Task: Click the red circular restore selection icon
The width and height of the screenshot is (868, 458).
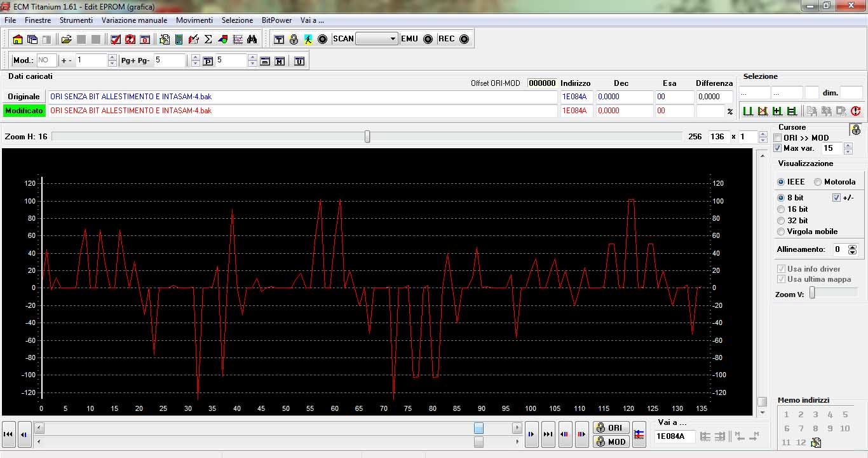Action: pos(855,111)
